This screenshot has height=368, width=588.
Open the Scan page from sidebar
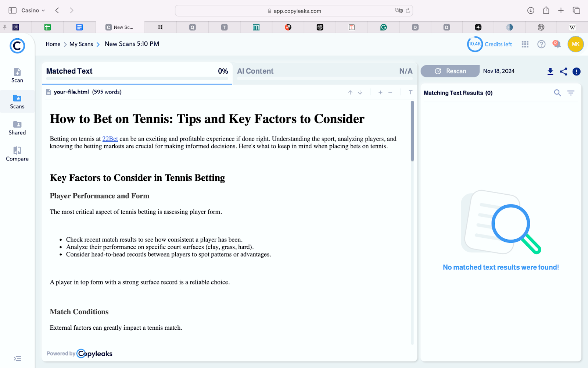pos(17,75)
